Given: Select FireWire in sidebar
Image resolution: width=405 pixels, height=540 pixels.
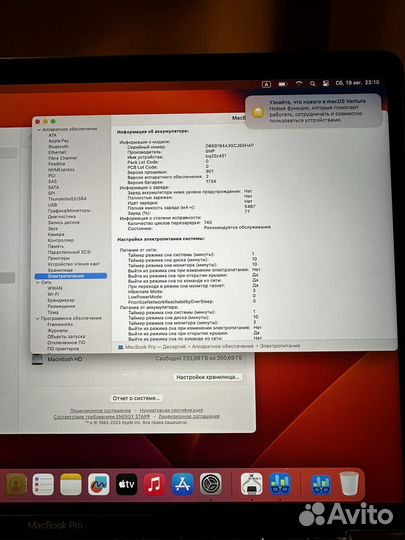Looking at the screenshot, I should point(57,164).
